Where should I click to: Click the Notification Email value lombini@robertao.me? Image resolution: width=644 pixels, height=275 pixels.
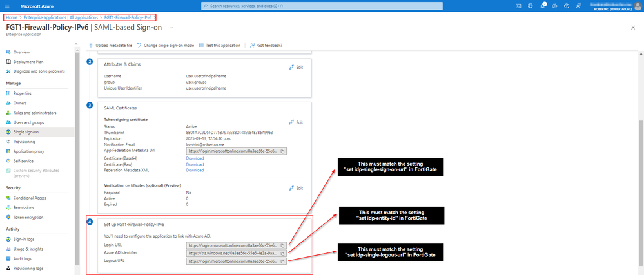204,144
